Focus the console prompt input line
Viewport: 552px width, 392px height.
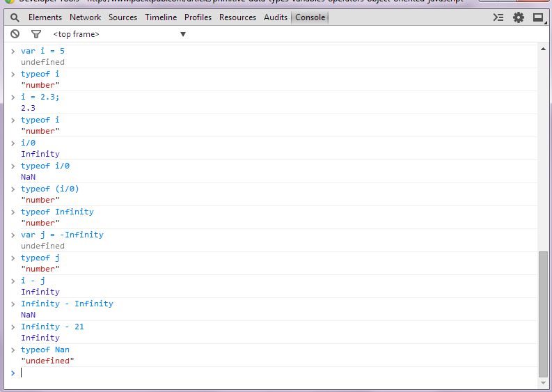tap(278, 373)
